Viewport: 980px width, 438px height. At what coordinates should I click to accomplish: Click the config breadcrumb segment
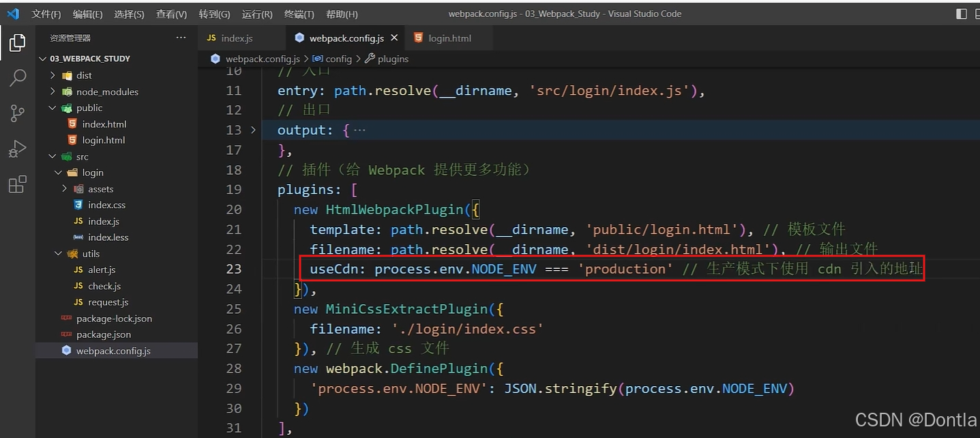pos(338,59)
